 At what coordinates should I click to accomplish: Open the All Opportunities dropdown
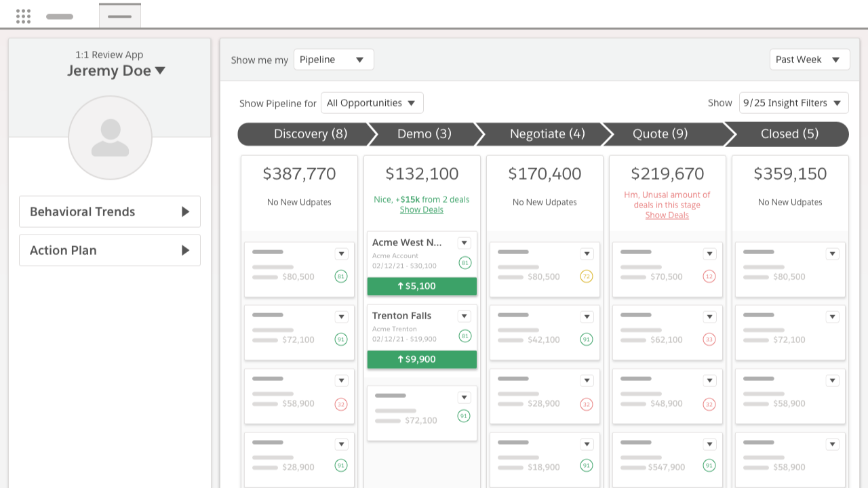coord(372,103)
